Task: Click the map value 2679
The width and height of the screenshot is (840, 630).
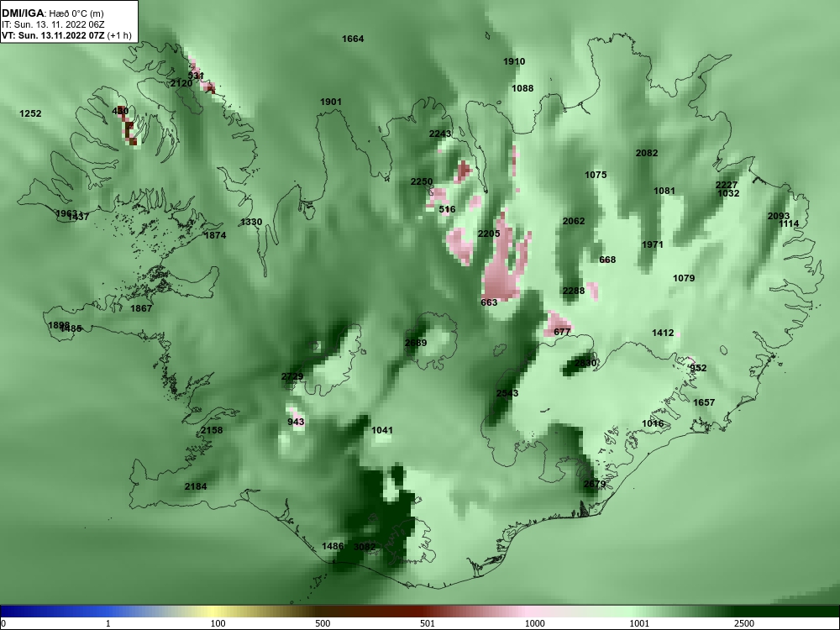Action: coord(595,484)
